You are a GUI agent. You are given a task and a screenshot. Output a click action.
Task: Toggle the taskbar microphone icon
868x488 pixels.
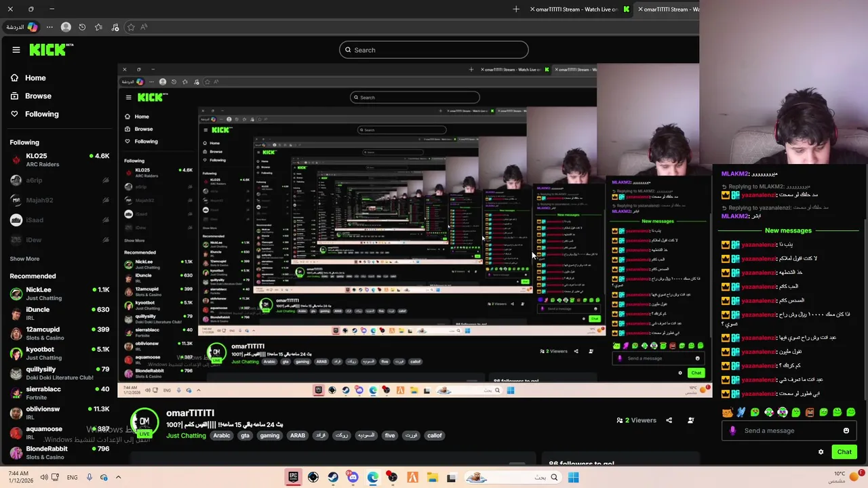point(89,477)
